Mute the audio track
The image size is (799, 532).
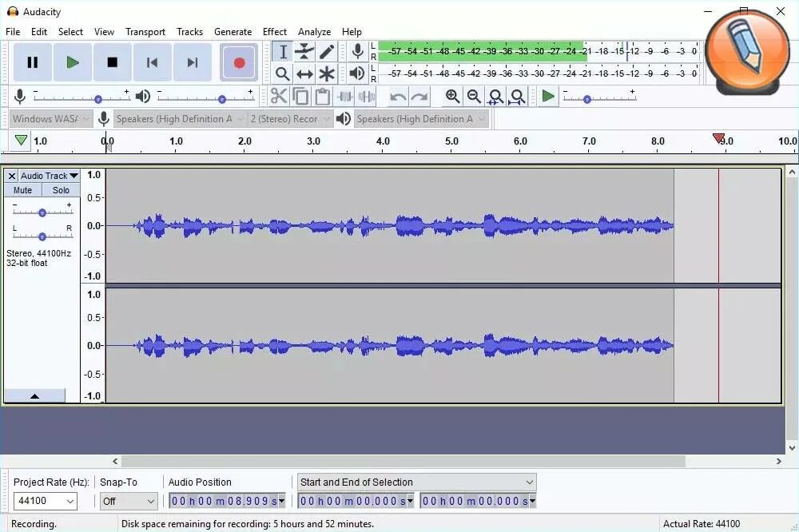pos(22,190)
